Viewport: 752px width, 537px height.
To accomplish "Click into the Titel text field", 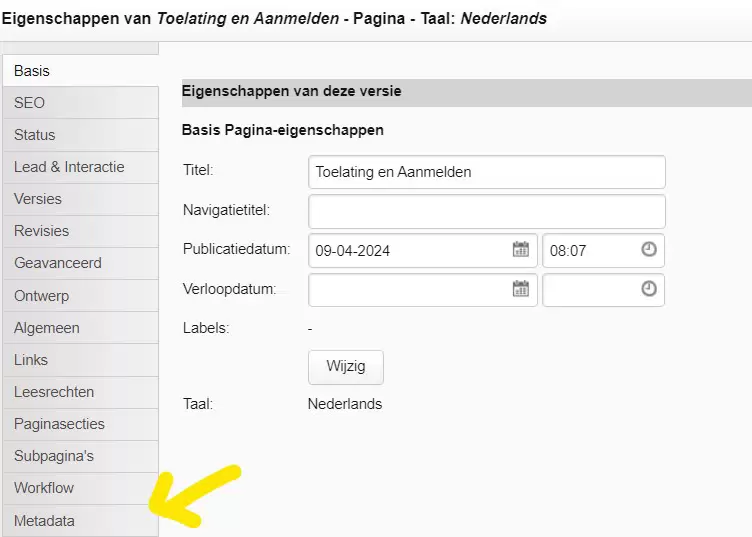I will point(486,172).
